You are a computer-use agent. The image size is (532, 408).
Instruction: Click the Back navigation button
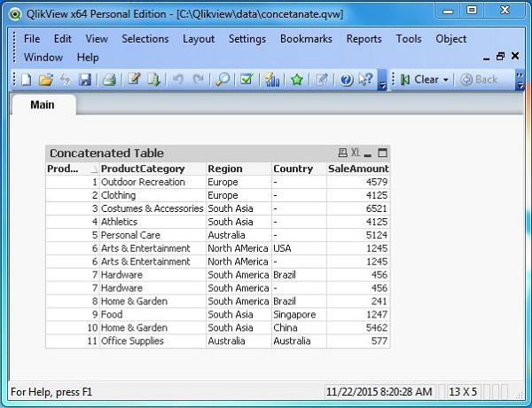tap(479, 80)
